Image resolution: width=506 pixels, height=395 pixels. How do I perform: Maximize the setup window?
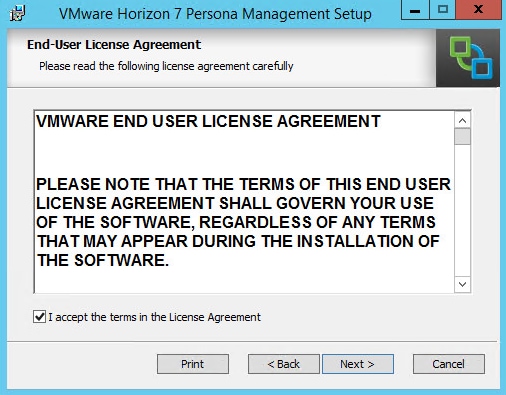(x=442, y=10)
